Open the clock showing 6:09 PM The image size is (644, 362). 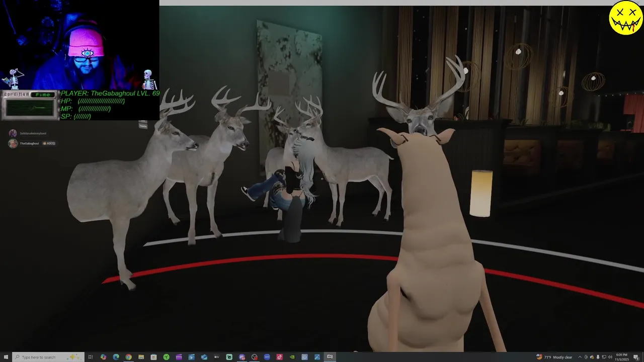[x=622, y=357]
